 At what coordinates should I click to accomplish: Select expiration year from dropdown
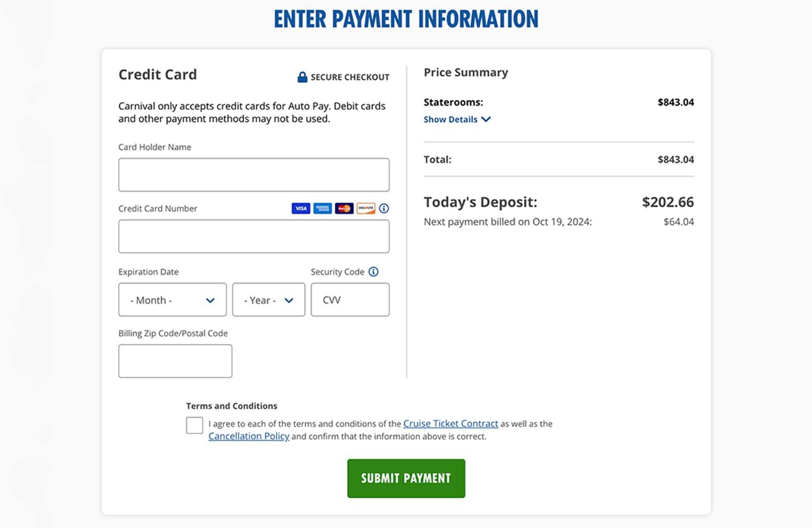[268, 299]
